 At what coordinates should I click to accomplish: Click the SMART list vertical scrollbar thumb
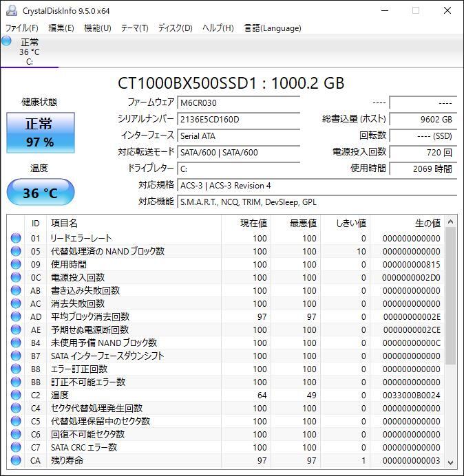pyautogui.click(x=451, y=296)
